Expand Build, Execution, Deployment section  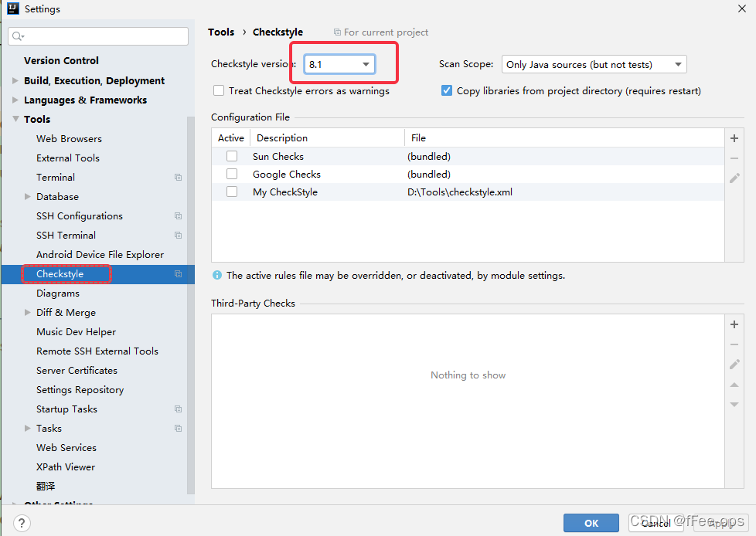pyautogui.click(x=15, y=80)
